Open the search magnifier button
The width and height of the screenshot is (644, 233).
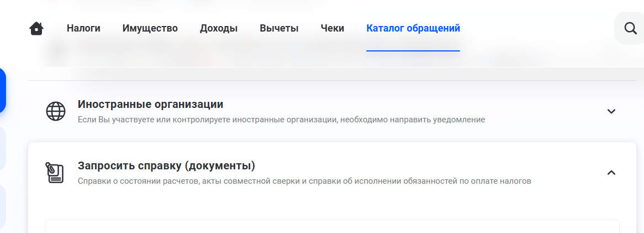click(x=630, y=28)
